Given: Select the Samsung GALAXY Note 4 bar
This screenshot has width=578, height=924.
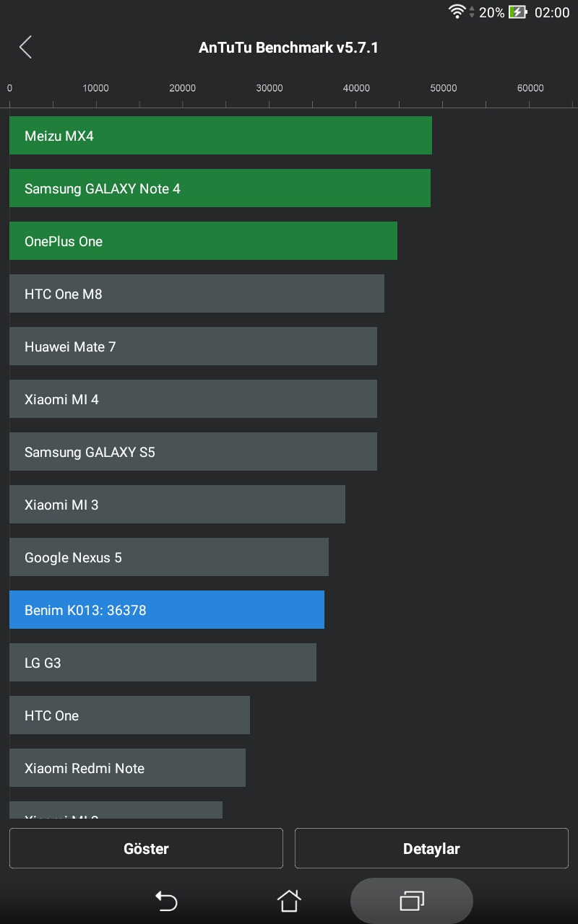Looking at the screenshot, I should click(220, 188).
